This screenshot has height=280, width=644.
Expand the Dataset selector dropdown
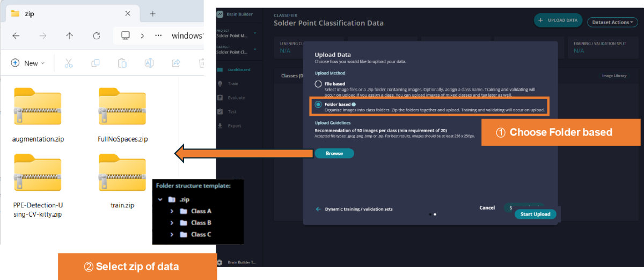[x=255, y=49]
